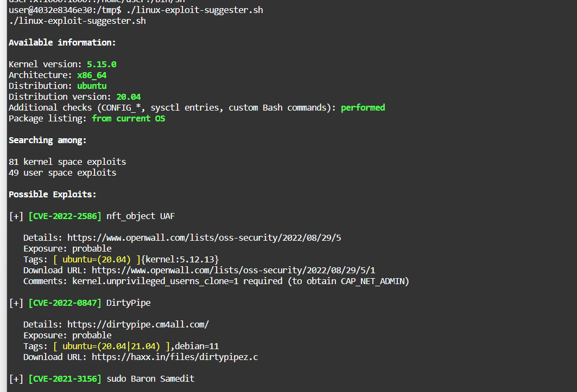The height and width of the screenshot is (392, 577).
Task: Click the 'Searching among:' heading
Action: tap(47, 140)
